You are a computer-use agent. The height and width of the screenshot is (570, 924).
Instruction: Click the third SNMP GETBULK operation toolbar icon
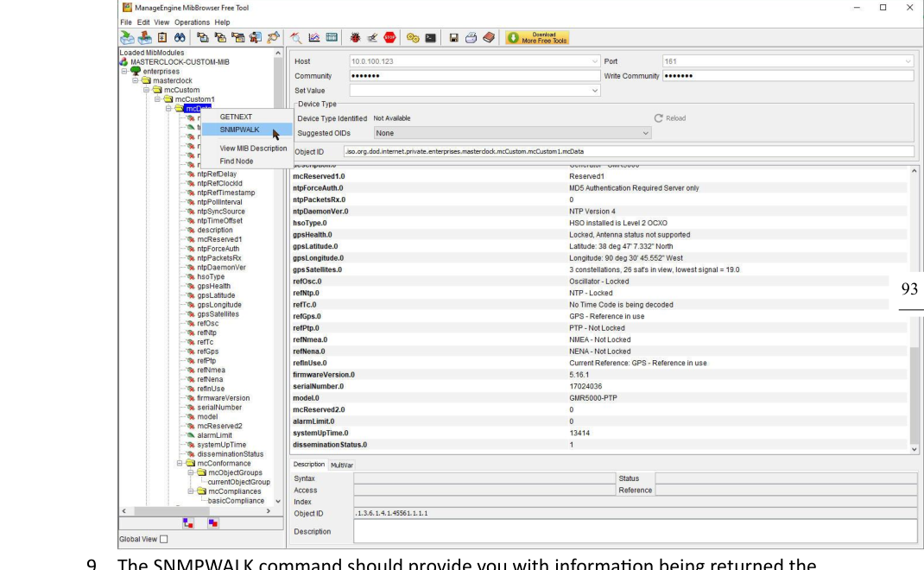coord(238,38)
